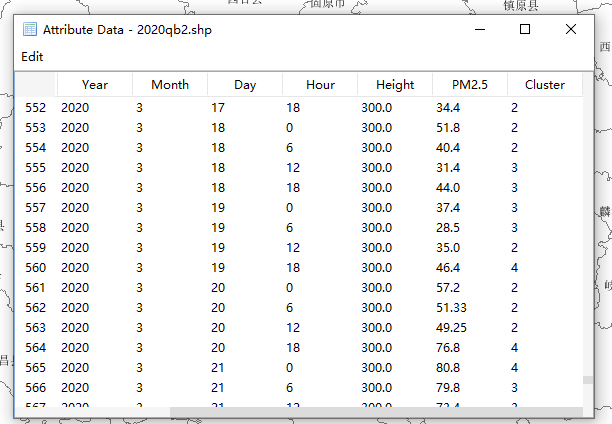Viewport: 612px width, 424px height.
Task: Select the Height column header
Action: click(395, 85)
